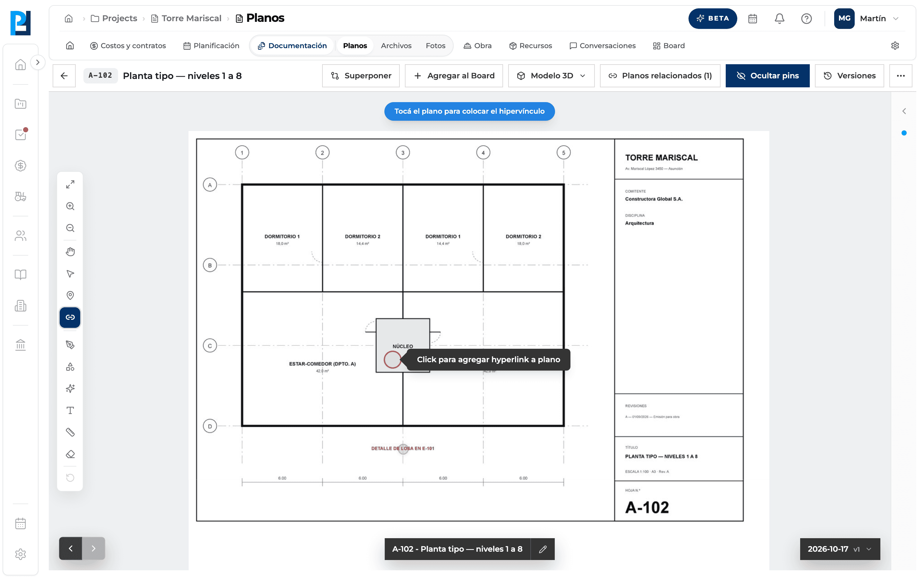This screenshot has height=578, width=924.
Task: Switch to the Fotos tab
Action: 435,46
